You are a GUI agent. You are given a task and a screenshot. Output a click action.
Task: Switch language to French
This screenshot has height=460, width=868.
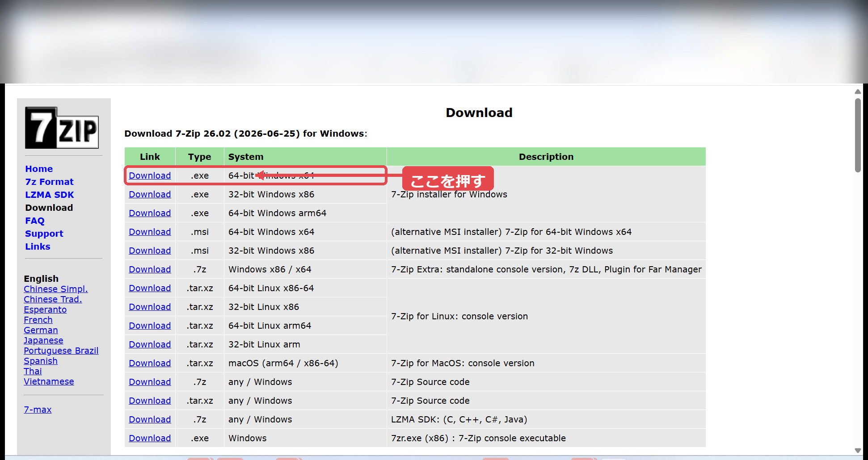38,320
